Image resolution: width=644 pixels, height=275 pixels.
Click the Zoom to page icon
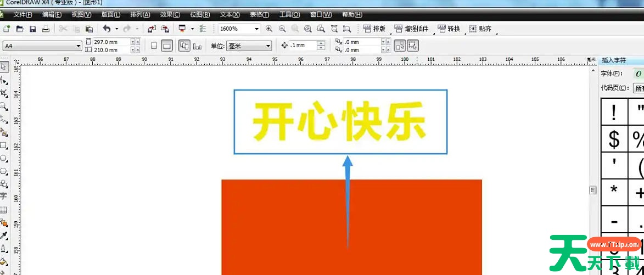(321, 29)
